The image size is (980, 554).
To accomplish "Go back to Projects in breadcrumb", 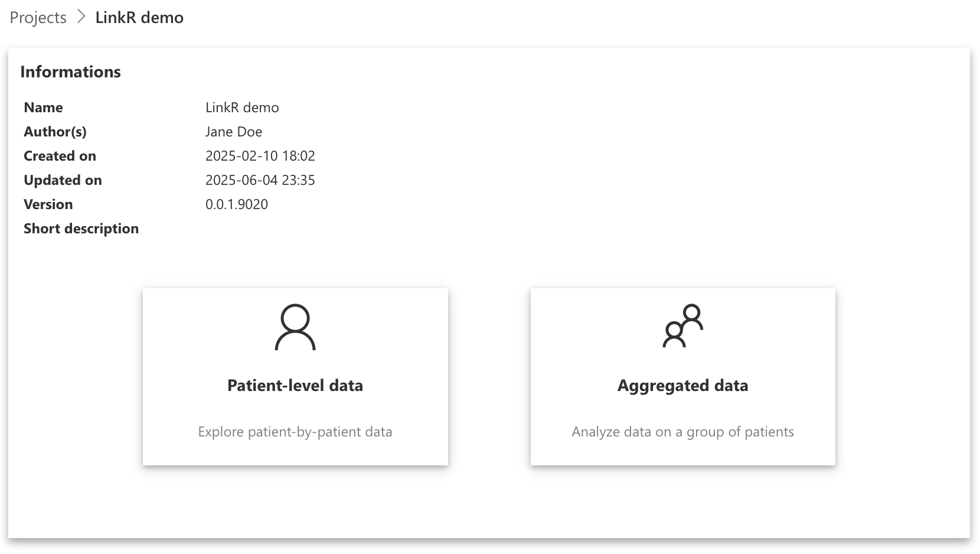I will pos(38,18).
